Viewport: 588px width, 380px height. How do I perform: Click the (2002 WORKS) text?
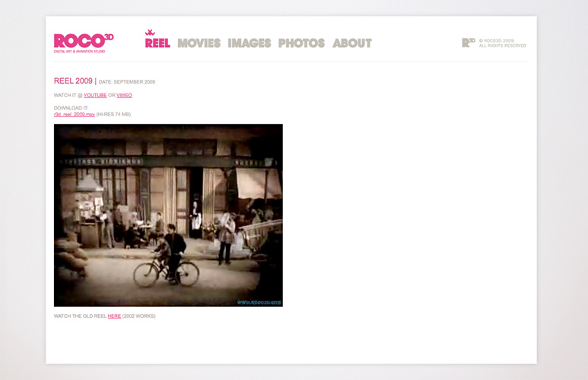[x=138, y=316]
